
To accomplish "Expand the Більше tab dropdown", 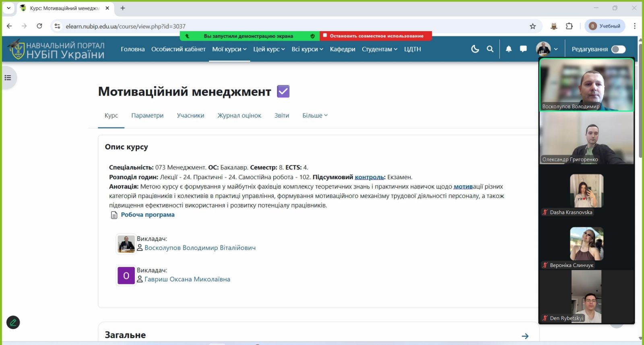I will (x=315, y=116).
